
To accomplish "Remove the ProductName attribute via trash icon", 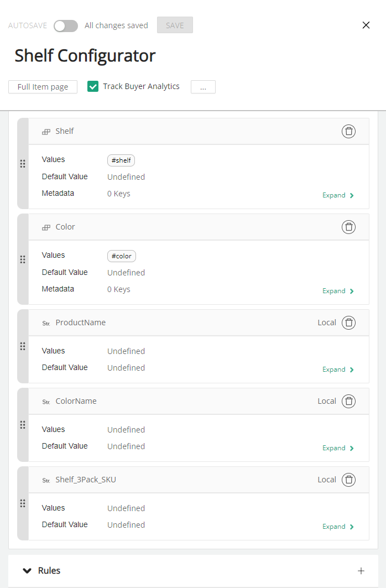I will click(348, 322).
